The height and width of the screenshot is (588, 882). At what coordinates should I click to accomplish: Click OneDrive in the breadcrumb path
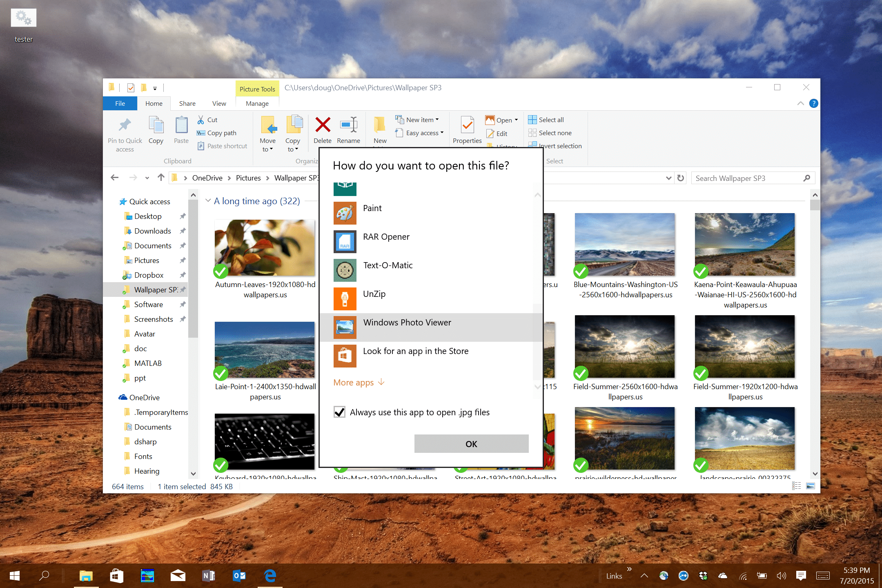point(207,178)
